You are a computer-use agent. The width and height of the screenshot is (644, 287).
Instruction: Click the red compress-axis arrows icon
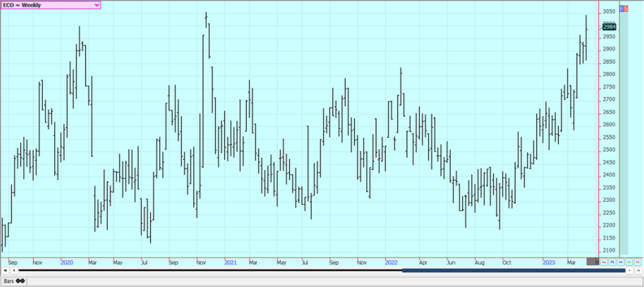pyautogui.click(x=638, y=262)
